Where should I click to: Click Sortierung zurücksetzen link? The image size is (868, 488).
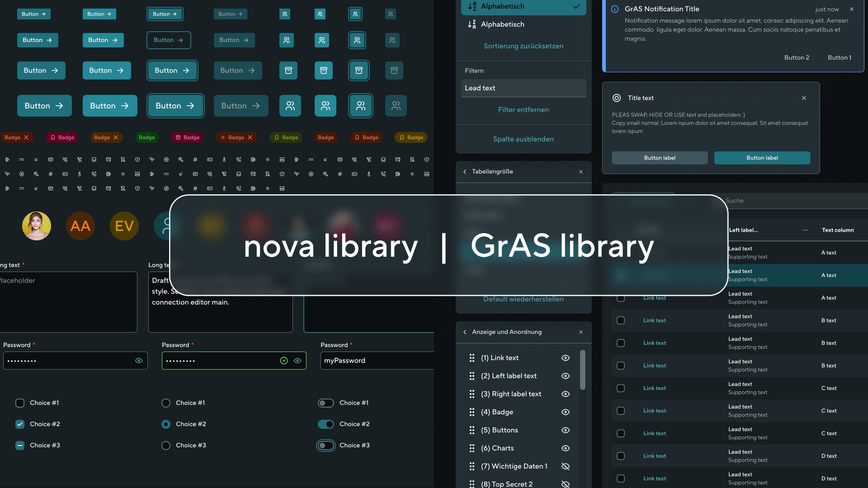pos(524,46)
